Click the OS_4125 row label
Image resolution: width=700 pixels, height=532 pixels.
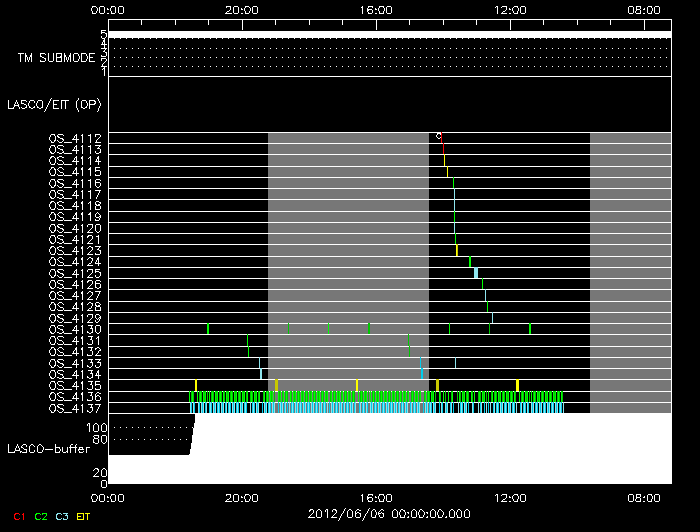coord(75,273)
